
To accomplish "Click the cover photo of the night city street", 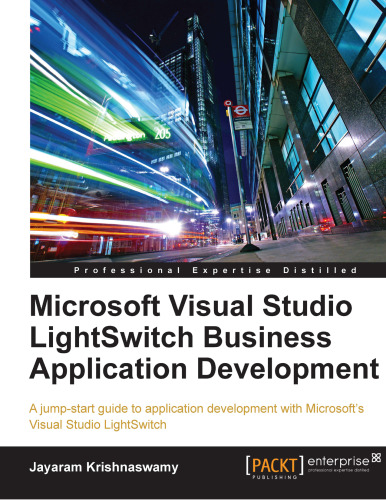I will pos(208,131).
